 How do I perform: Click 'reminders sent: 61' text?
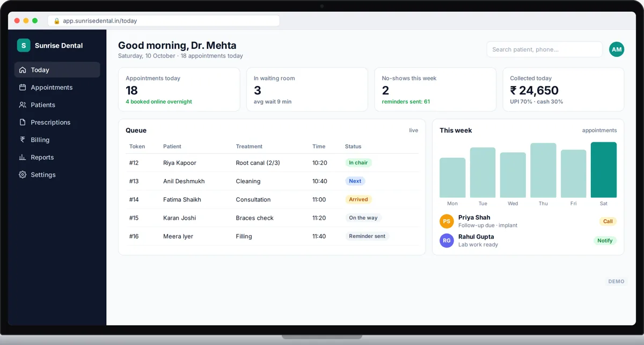[x=406, y=102]
